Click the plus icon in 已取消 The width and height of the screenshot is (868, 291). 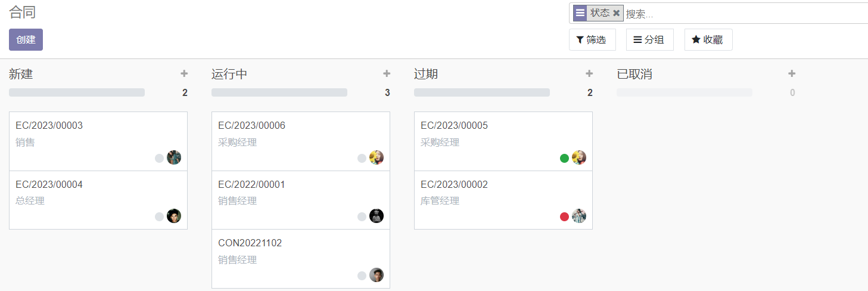[x=792, y=74]
